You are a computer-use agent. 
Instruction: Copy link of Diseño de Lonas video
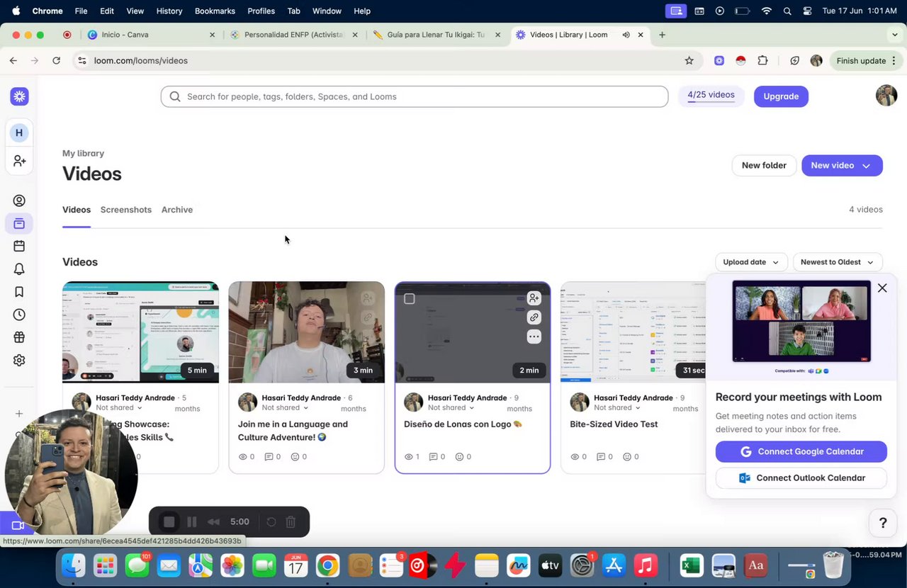pyautogui.click(x=534, y=317)
